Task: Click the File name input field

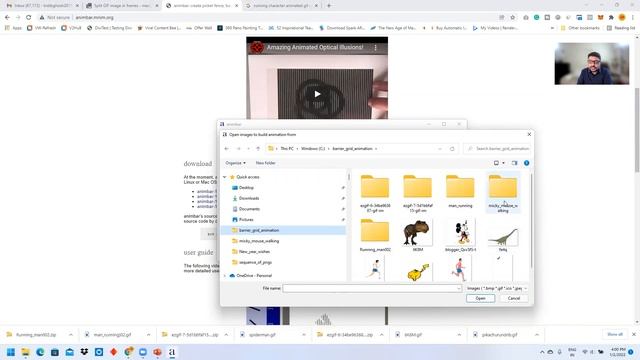Action: pyautogui.click(x=372, y=288)
